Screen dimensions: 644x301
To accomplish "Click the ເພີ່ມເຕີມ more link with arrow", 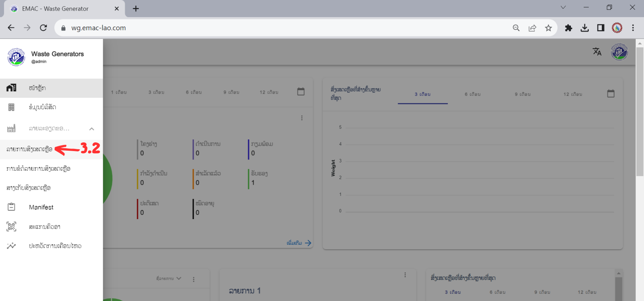I will click(x=299, y=243).
